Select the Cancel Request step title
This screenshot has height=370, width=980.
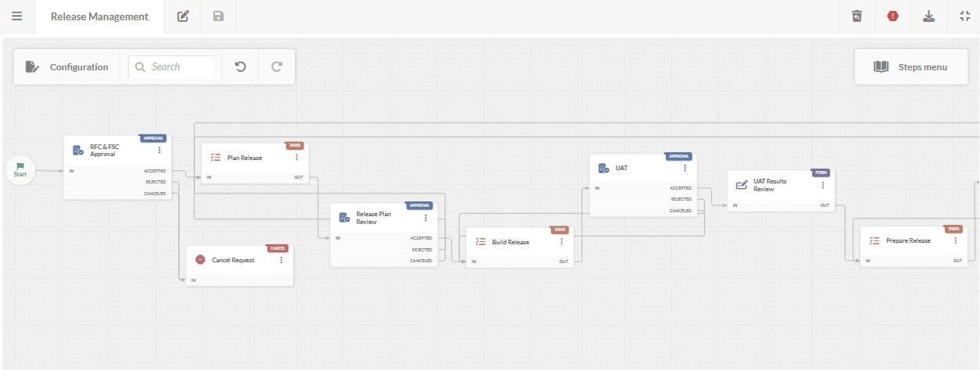coord(233,260)
